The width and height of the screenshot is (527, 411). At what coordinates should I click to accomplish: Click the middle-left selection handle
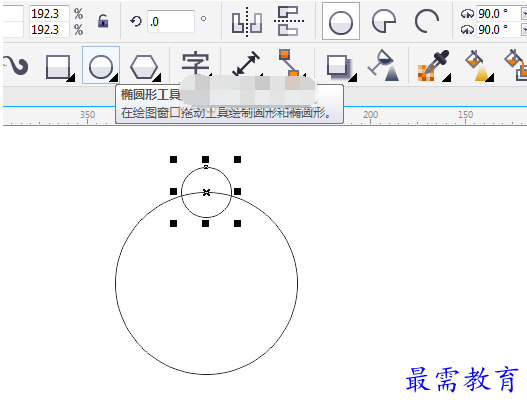point(173,192)
